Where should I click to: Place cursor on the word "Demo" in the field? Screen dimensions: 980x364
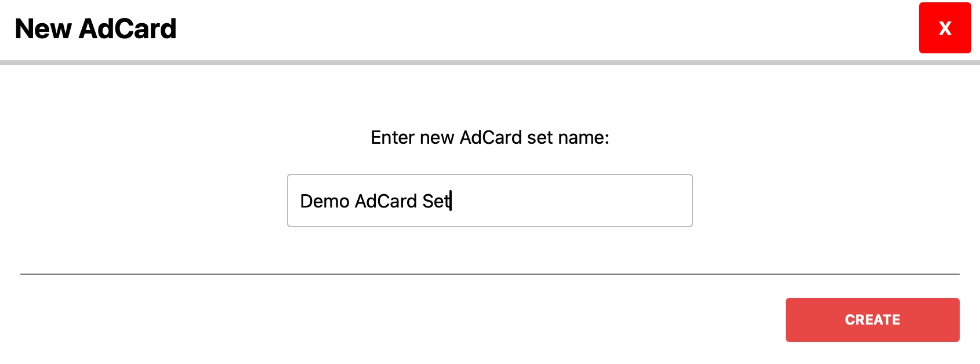tap(324, 201)
